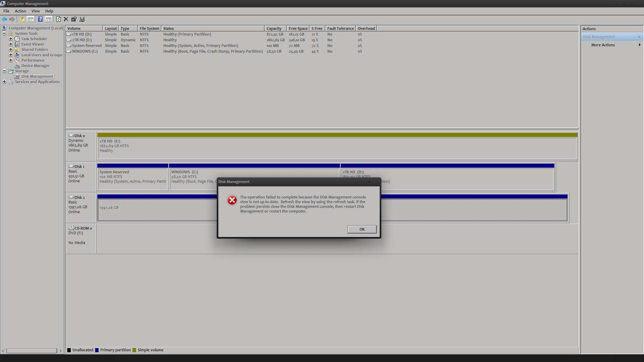Toggle Show/Hide Action Pane toolbar button
Viewport: 644px width, 362px height.
coord(49,19)
